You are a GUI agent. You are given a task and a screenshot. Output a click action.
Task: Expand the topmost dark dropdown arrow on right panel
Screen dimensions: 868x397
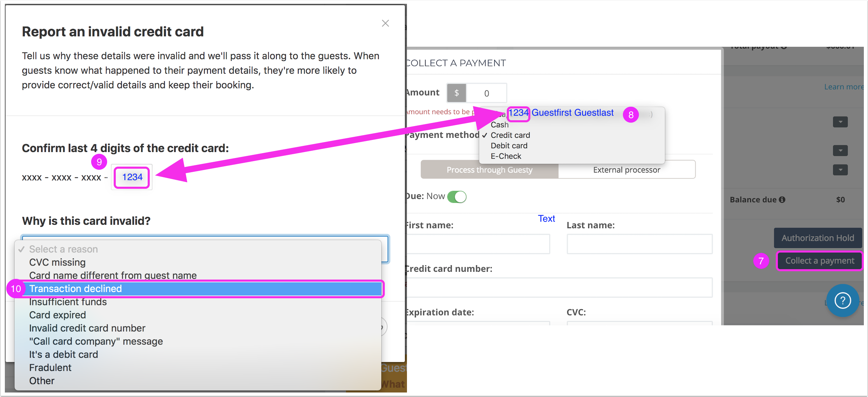point(840,122)
